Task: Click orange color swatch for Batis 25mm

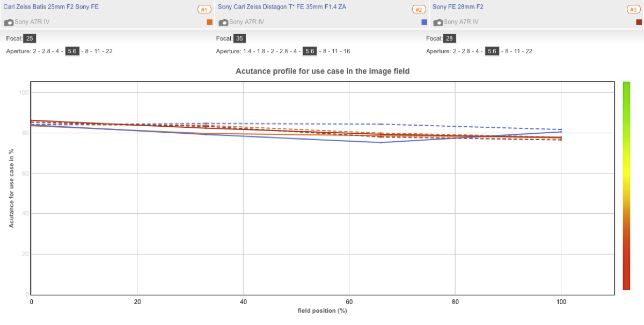Action: [210, 22]
